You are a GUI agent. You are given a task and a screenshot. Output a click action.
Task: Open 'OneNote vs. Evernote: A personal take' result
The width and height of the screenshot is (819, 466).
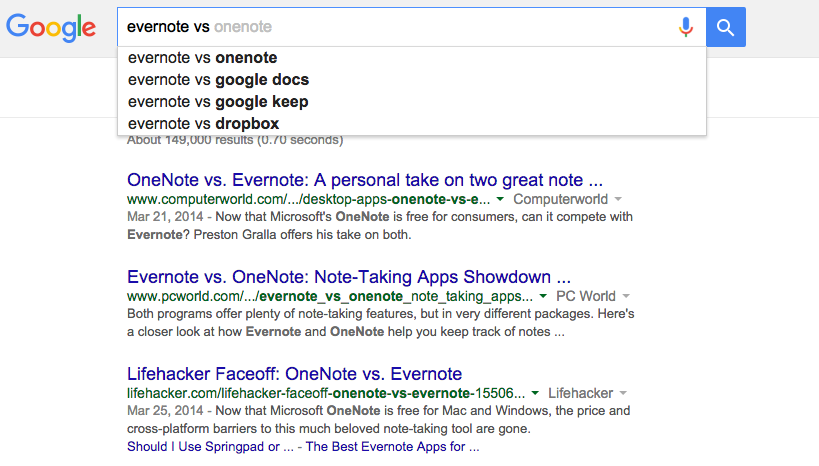[x=365, y=180]
